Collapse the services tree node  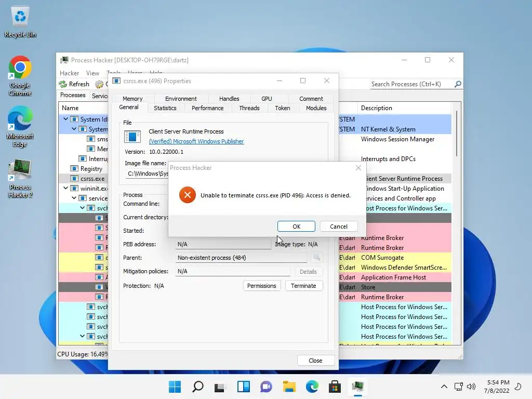click(x=74, y=198)
